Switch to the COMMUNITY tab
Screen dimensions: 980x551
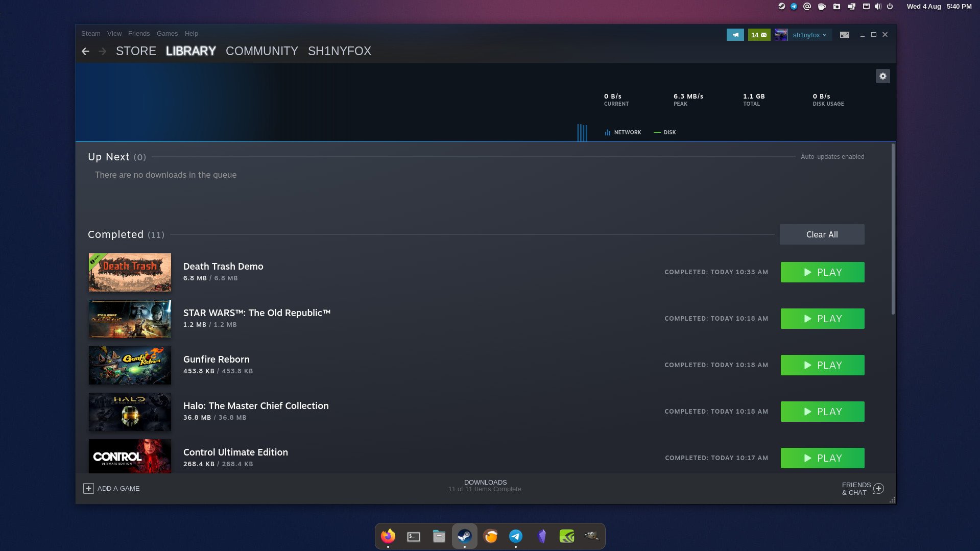tap(262, 51)
